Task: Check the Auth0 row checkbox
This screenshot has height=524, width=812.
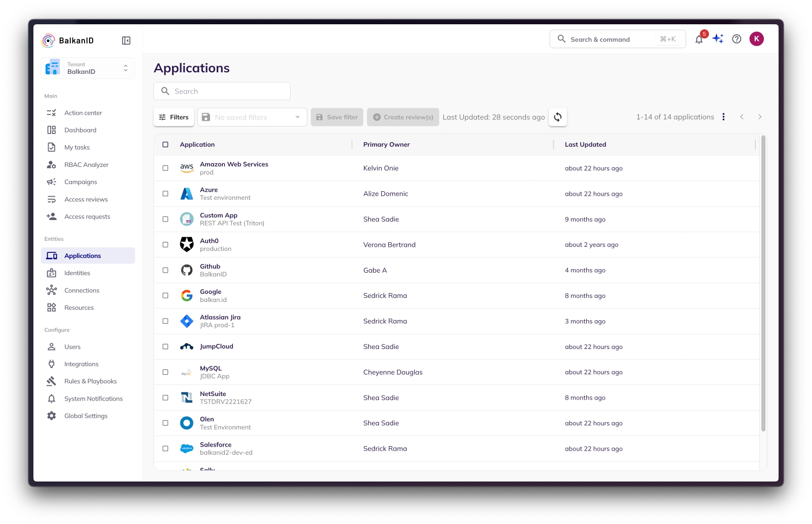Action: point(165,244)
